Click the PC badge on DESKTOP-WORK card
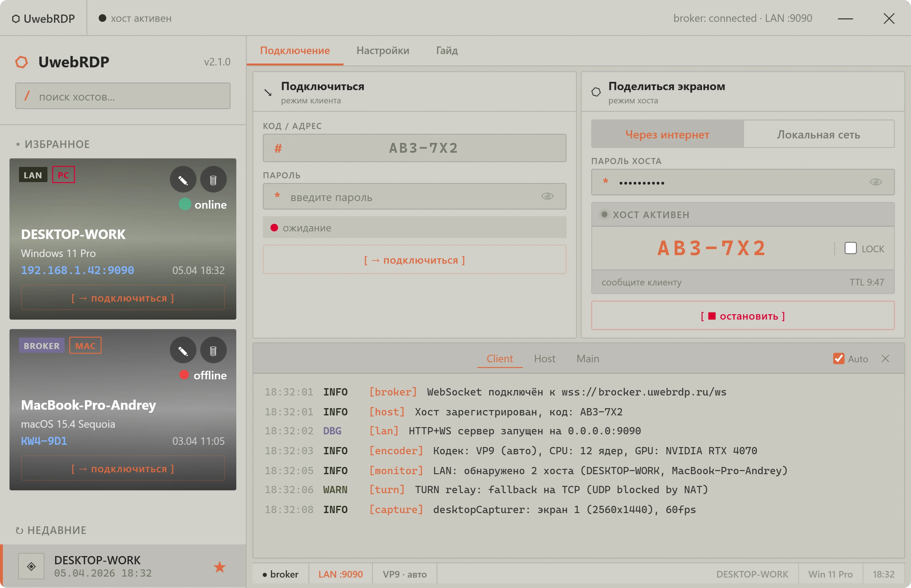The image size is (911, 588). pyautogui.click(x=63, y=175)
